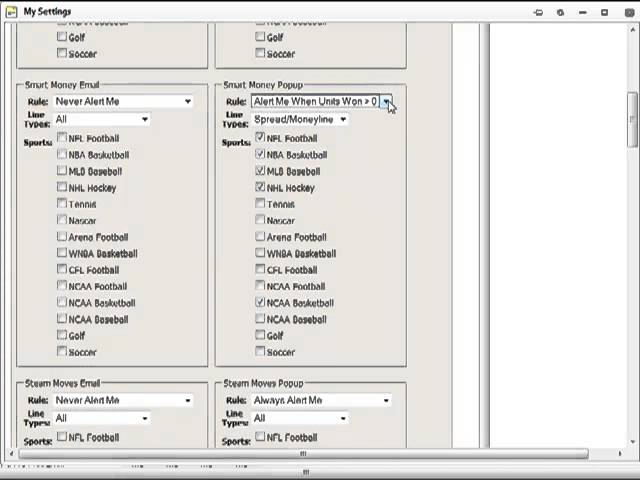
Task: Check NFL Football in Steam Moves Email
Action: (x=62, y=437)
